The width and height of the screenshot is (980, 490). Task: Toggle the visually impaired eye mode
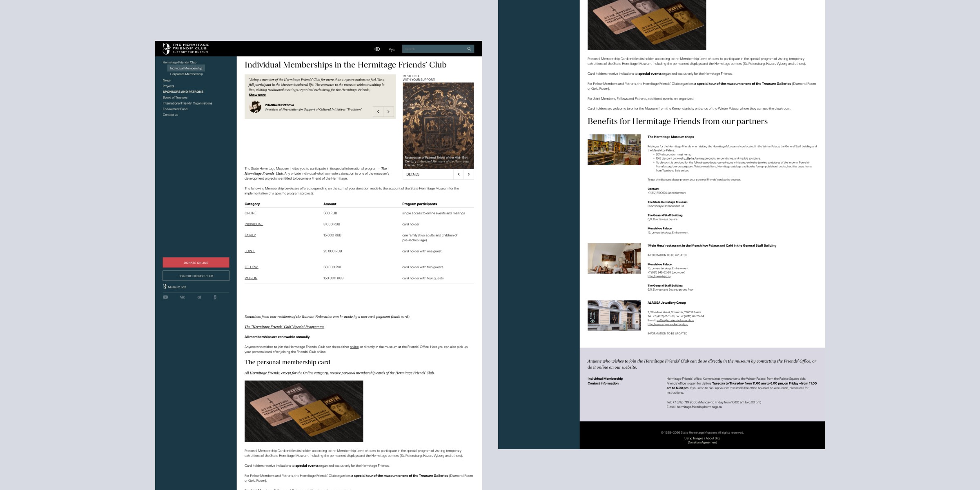(x=377, y=49)
